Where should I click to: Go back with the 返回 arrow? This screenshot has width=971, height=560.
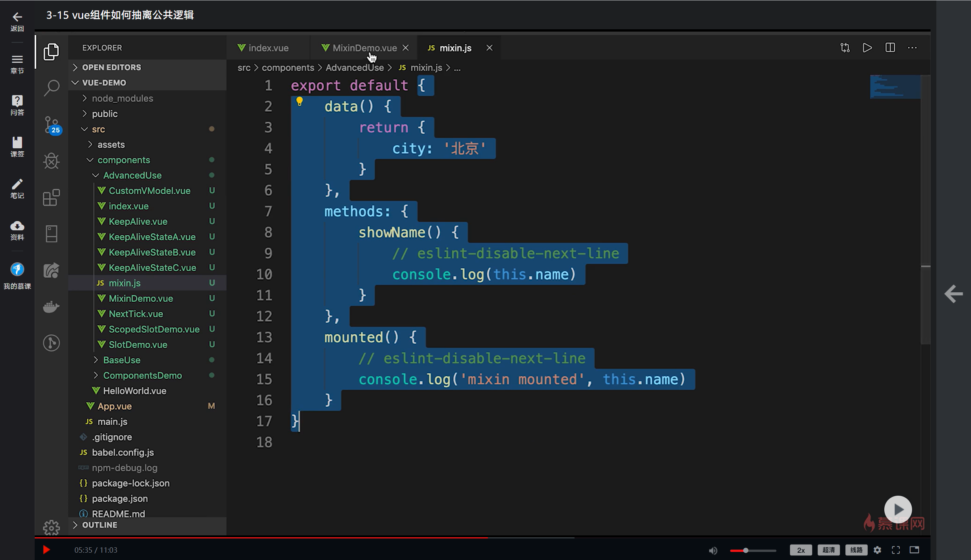17,22
